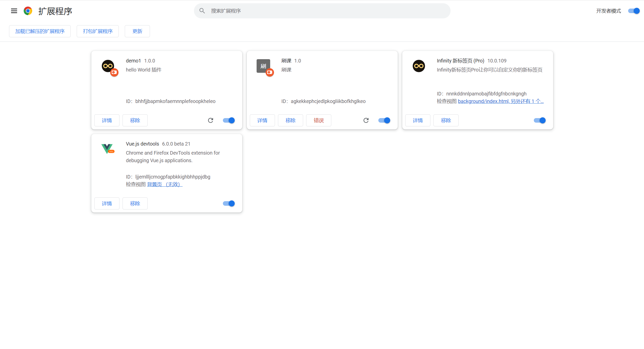Reload the 刷课 extension

coord(366,120)
